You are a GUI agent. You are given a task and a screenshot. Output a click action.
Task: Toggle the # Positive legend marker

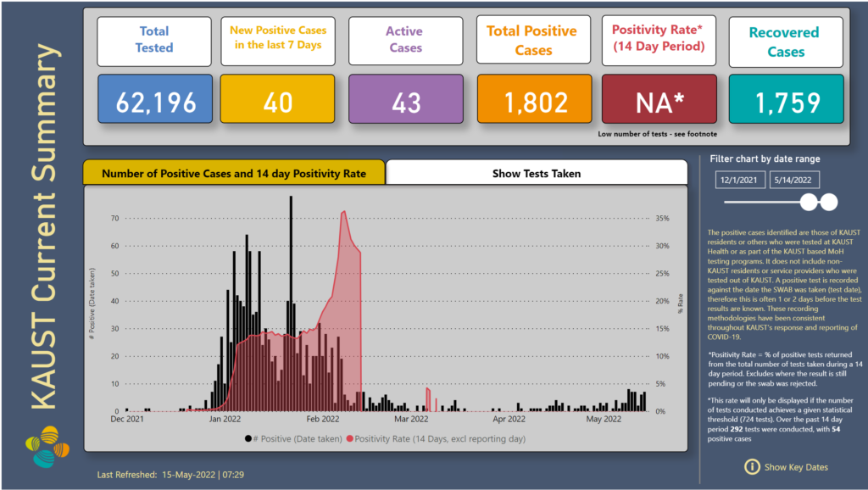click(x=248, y=438)
